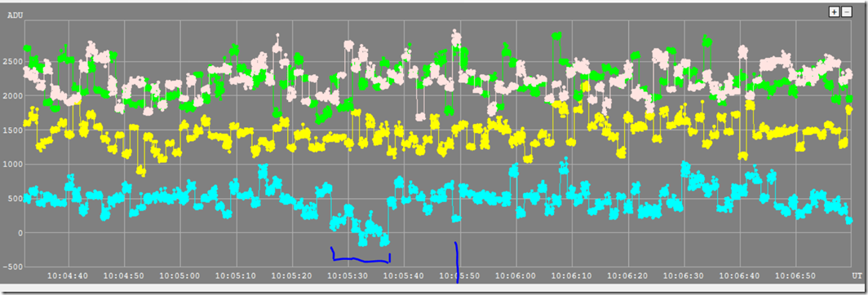Click the UT axis label

tap(857, 275)
